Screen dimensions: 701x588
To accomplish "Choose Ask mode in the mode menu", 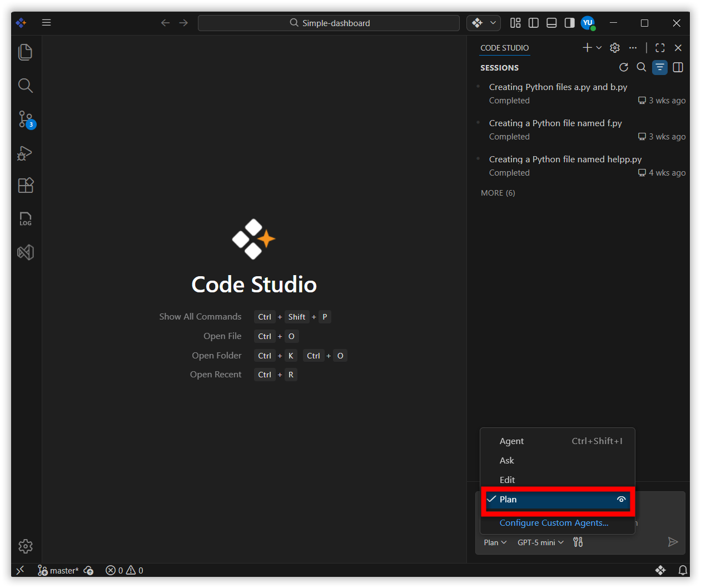I will click(x=506, y=461).
